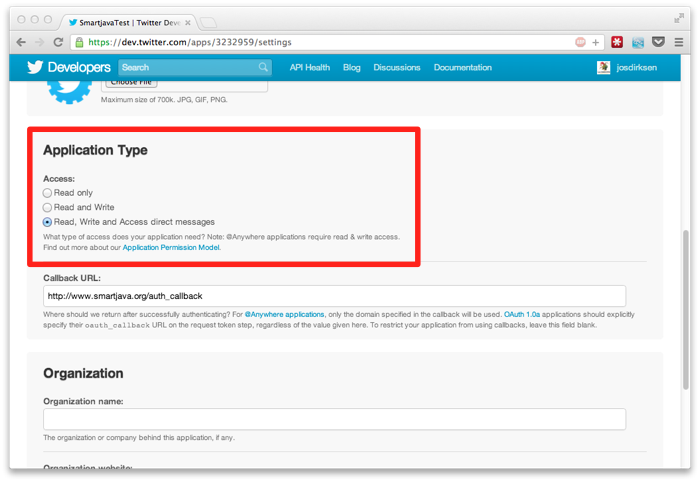Click the fullscreen arrows icon in title bar
The width and height of the screenshot is (700, 482).
tap(679, 18)
